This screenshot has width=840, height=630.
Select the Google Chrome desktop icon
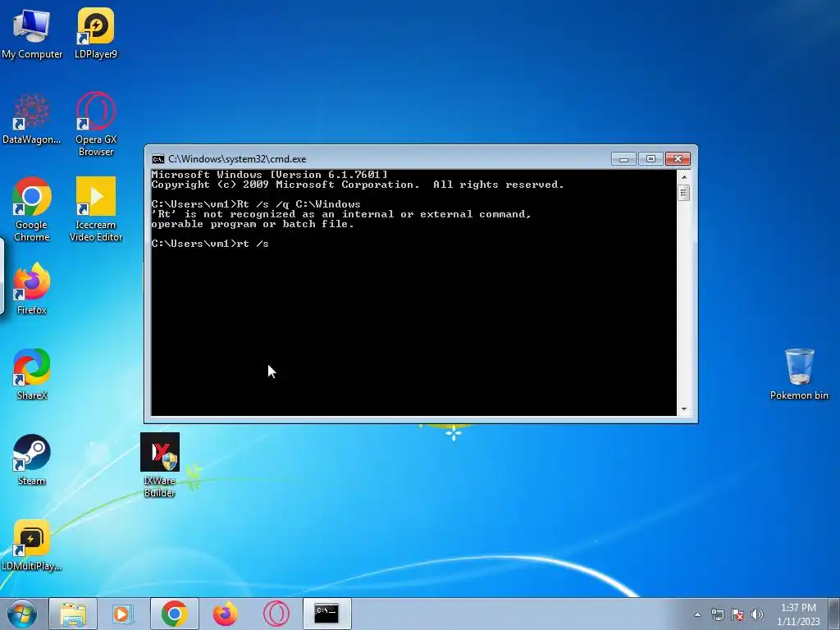point(32,209)
